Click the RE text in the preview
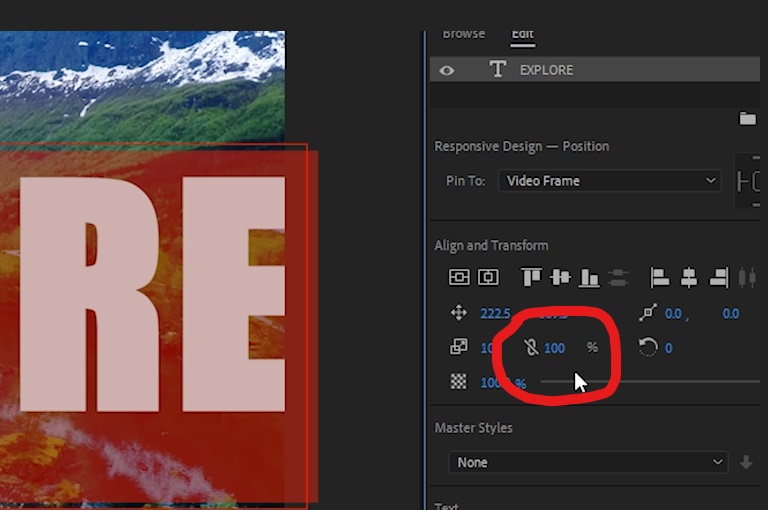Screen dimensions: 768x510 [152, 294]
